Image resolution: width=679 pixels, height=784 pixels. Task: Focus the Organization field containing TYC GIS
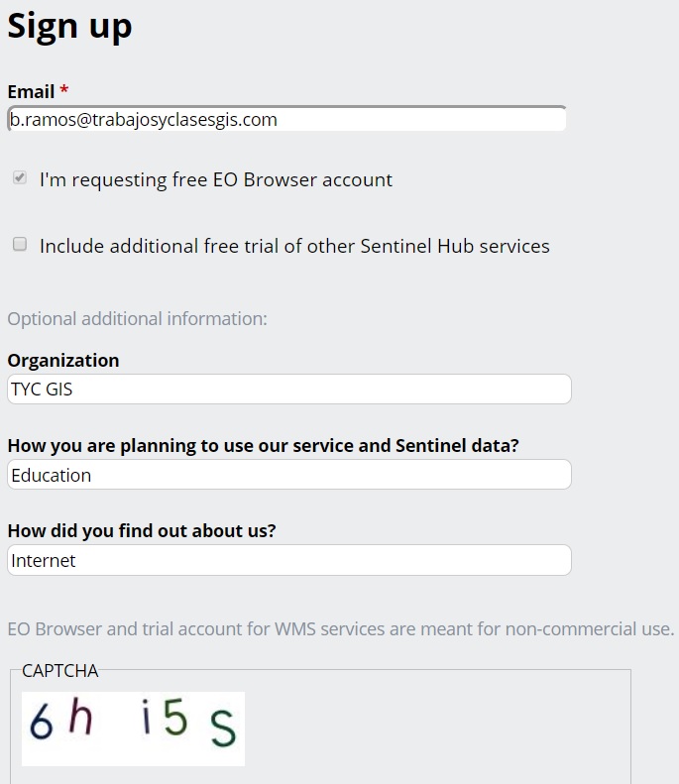(x=289, y=389)
